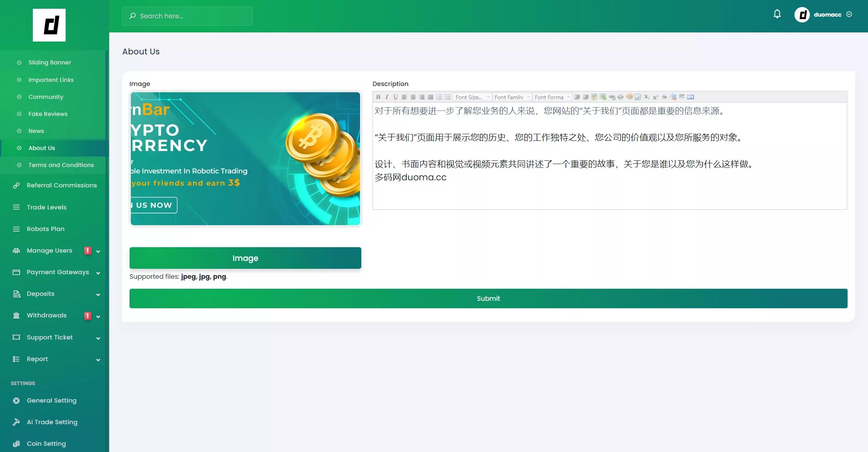Go to Terms and Conditions page

[61, 165]
